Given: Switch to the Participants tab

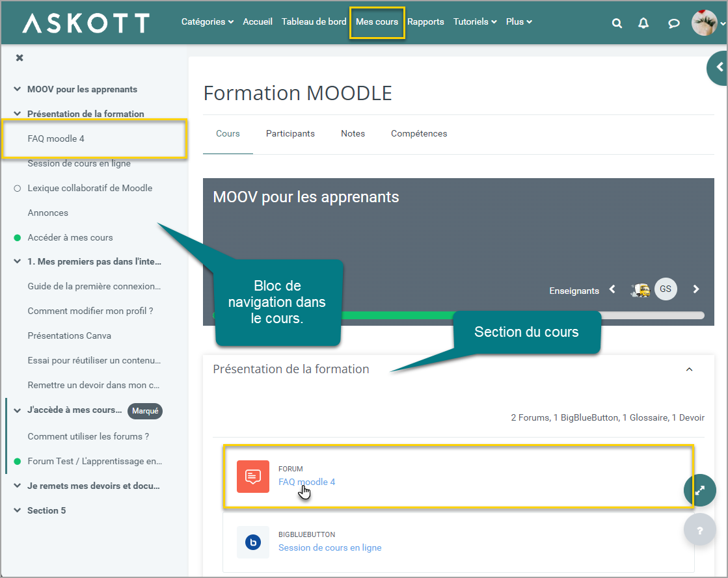Looking at the screenshot, I should (290, 133).
